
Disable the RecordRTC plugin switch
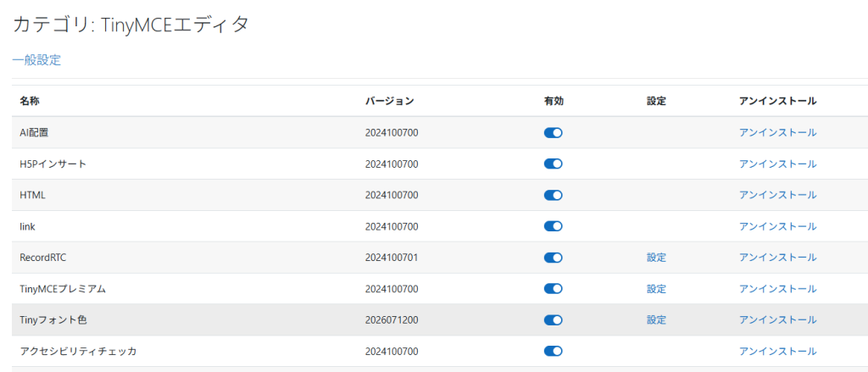click(553, 258)
